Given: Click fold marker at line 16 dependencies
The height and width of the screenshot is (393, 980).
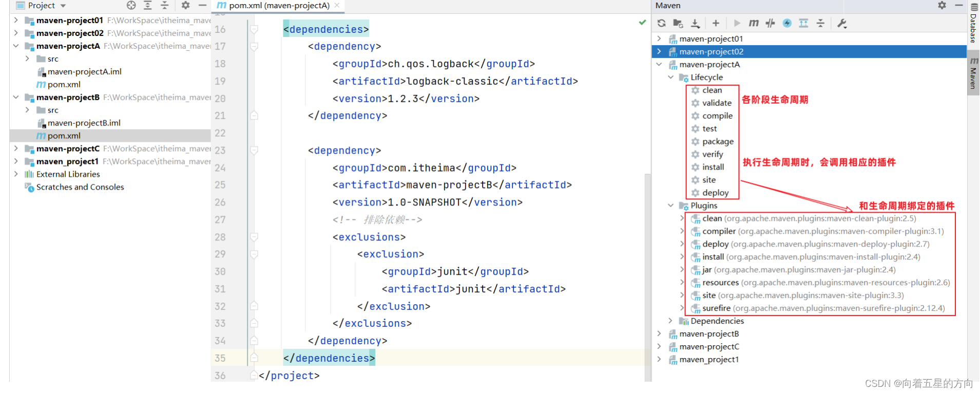Looking at the screenshot, I should coord(254,29).
